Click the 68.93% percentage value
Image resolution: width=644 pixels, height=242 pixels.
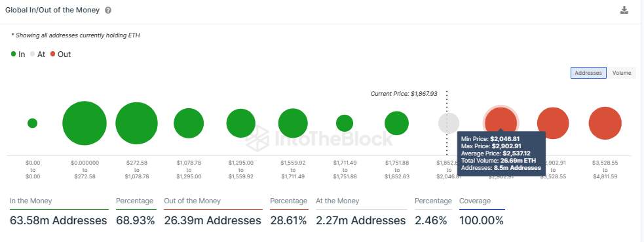[x=136, y=220]
